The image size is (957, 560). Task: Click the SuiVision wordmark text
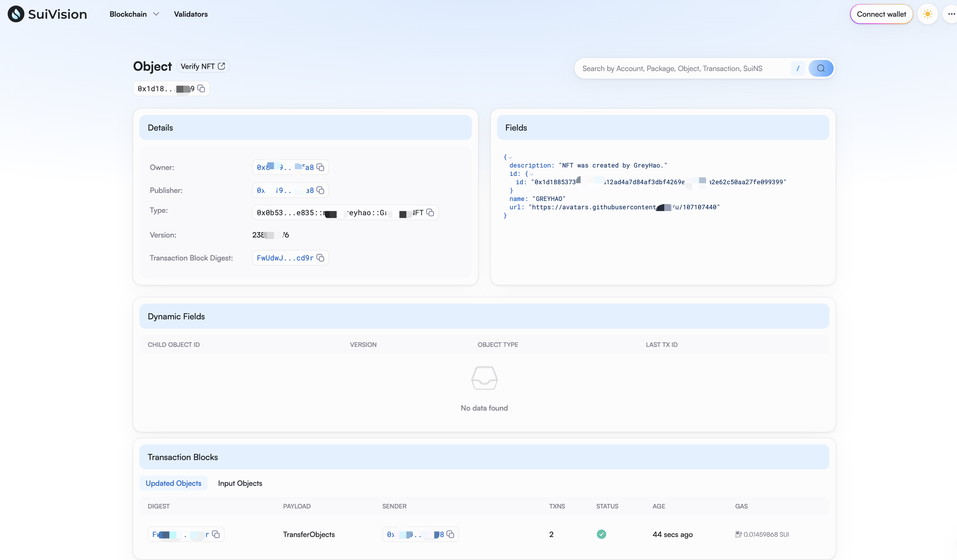[x=58, y=14]
